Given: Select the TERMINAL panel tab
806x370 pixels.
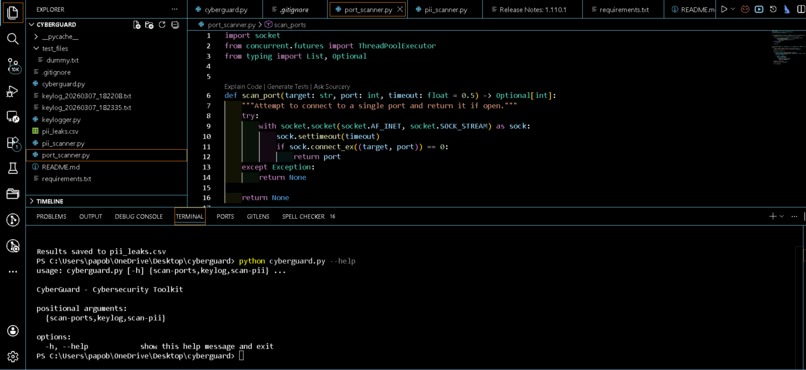Looking at the screenshot, I should (x=190, y=216).
